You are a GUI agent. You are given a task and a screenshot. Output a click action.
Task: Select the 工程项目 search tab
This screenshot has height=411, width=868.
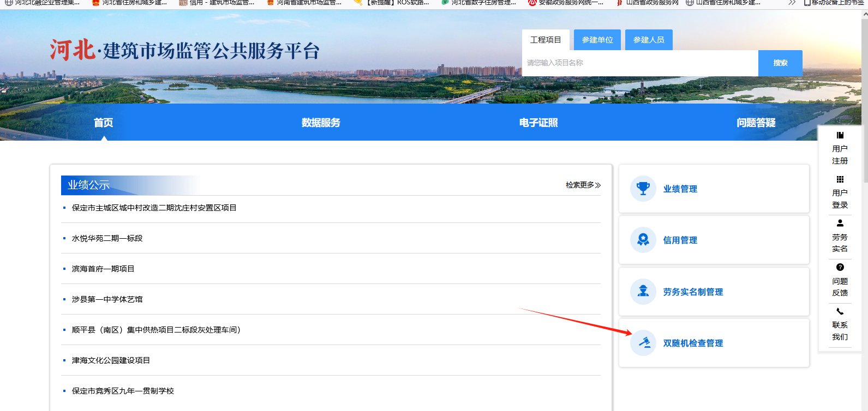tap(546, 40)
